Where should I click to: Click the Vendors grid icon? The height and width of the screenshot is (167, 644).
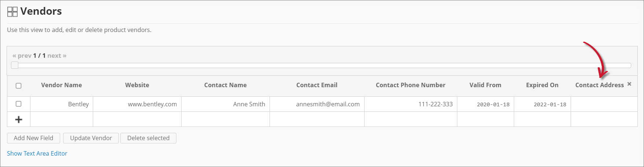coord(12,12)
